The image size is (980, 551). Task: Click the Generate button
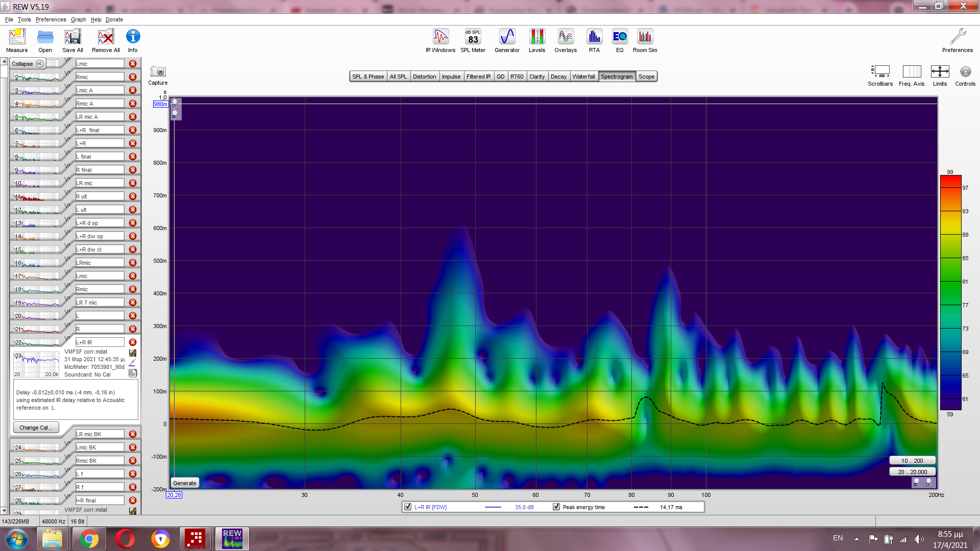point(184,483)
